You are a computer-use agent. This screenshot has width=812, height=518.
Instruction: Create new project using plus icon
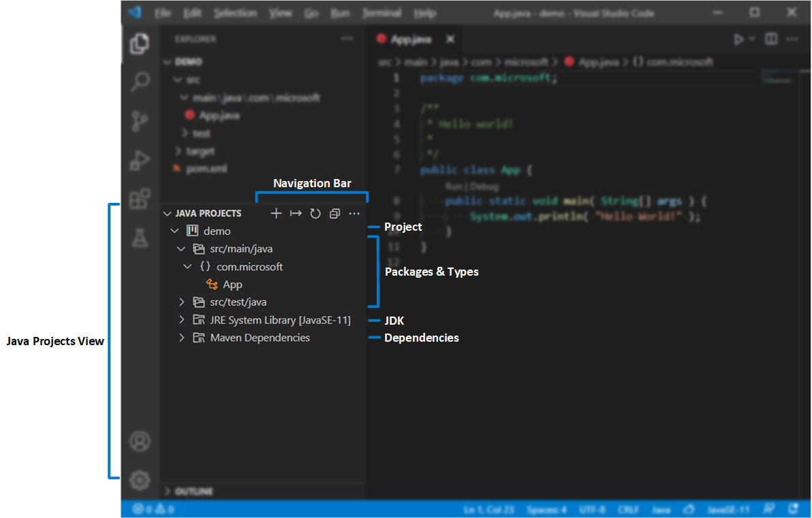pos(276,213)
